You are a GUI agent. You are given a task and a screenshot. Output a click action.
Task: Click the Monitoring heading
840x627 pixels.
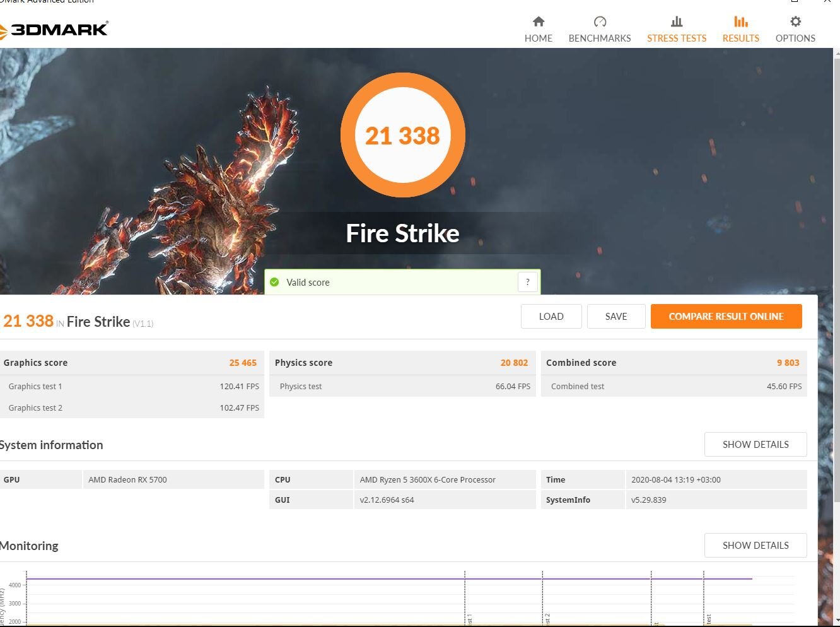[x=29, y=546]
